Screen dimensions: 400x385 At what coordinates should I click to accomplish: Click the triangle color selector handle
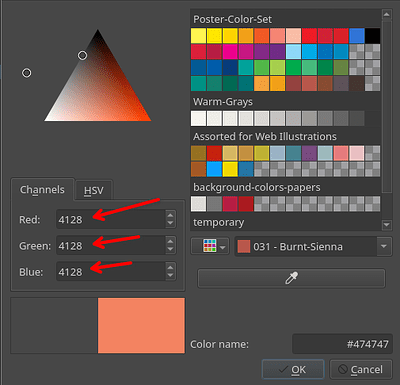pyautogui.click(x=82, y=55)
